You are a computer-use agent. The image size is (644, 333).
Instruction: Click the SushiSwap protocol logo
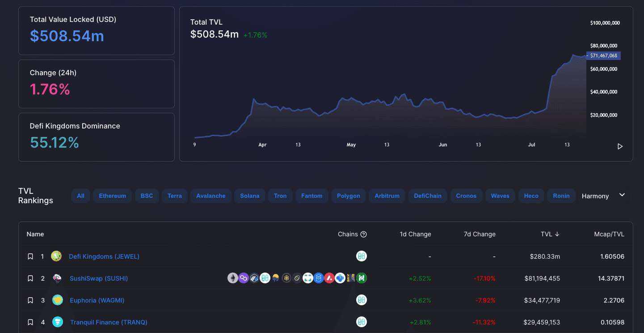(57, 278)
